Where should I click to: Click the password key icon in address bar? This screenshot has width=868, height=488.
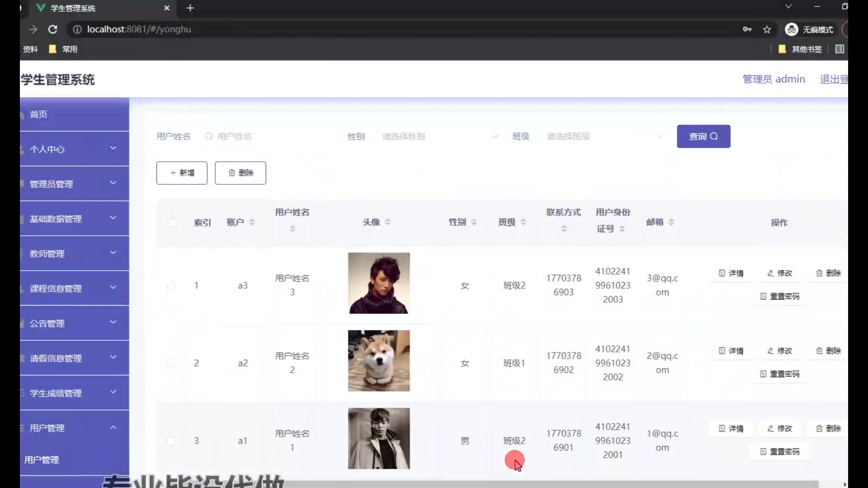(747, 29)
